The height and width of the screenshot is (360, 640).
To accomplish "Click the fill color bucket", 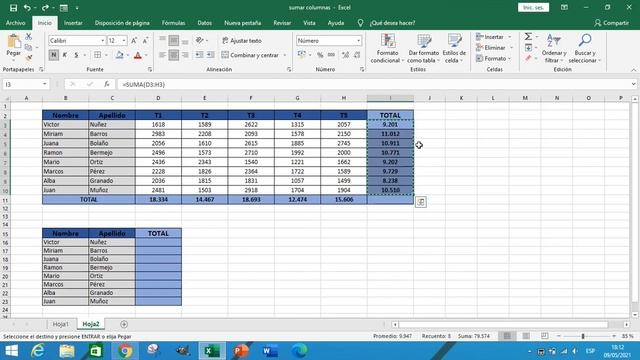I will [x=119, y=55].
